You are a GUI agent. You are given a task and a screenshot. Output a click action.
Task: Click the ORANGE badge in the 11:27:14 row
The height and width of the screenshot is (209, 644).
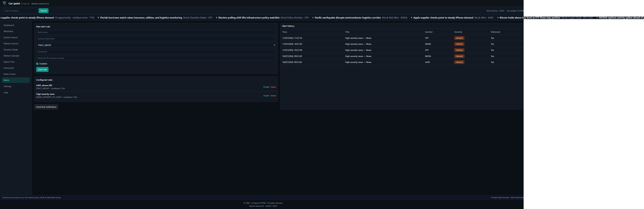point(459,38)
